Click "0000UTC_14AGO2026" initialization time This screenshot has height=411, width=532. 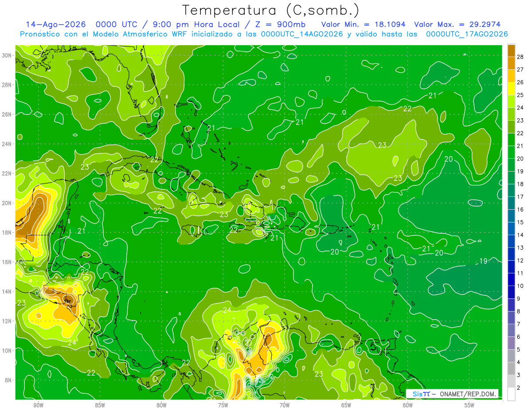(x=302, y=34)
